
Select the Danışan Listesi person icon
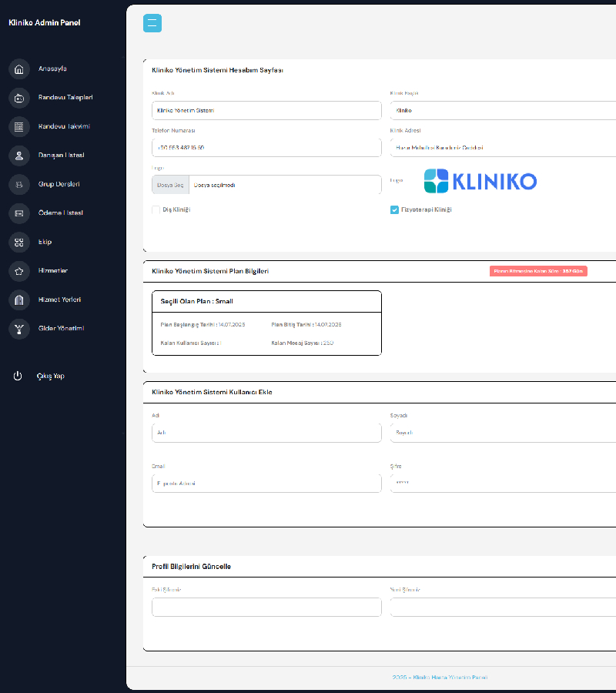19,156
